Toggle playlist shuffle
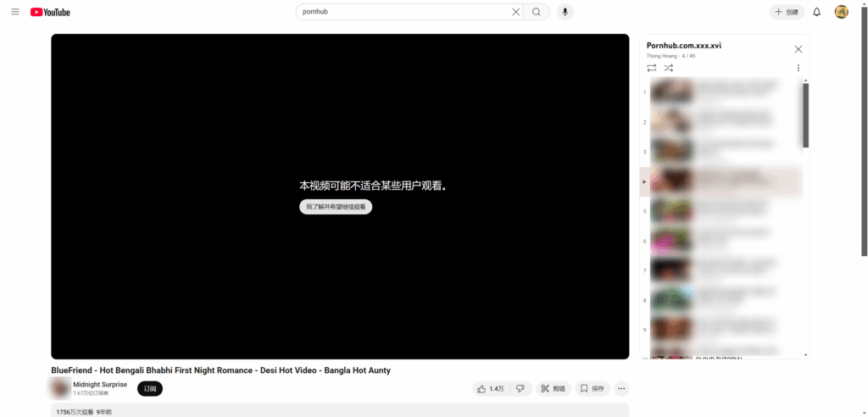The image size is (868, 417). 669,68
